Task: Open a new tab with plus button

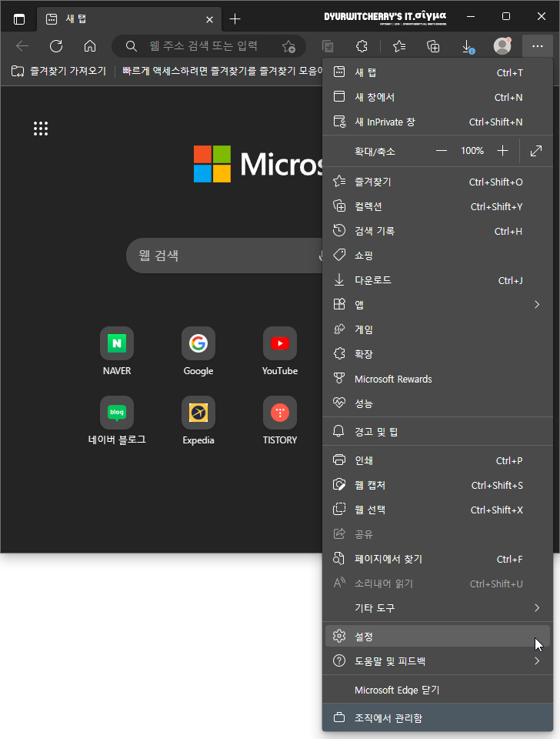Action: click(235, 18)
